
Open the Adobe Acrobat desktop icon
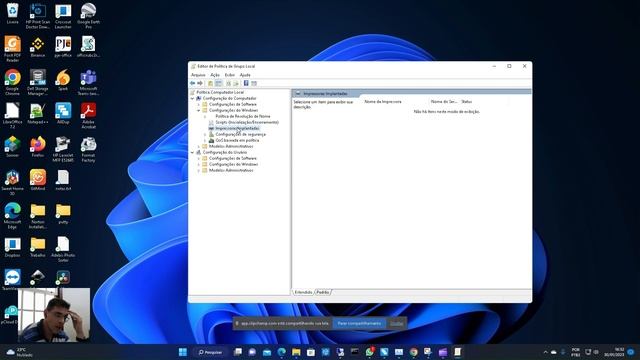pos(88,116)
